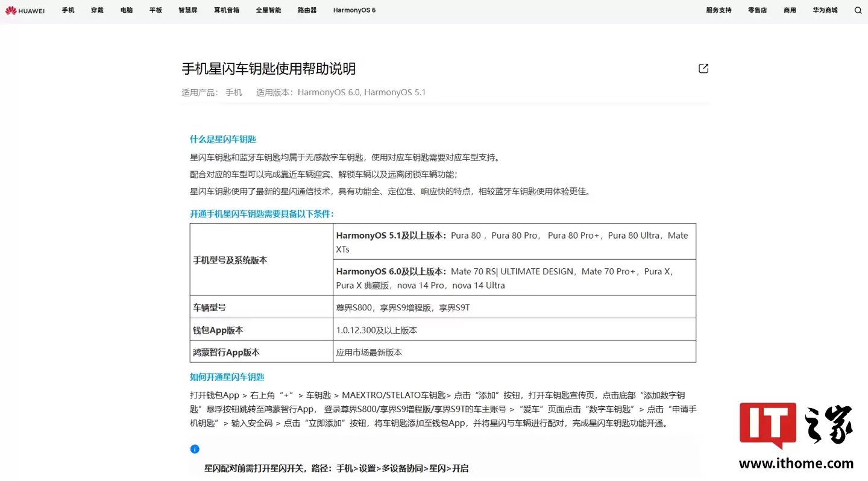Select 路由器 from the top navigation
The height and width of the screenshot is (481, 868).
(x=307, y=10)
